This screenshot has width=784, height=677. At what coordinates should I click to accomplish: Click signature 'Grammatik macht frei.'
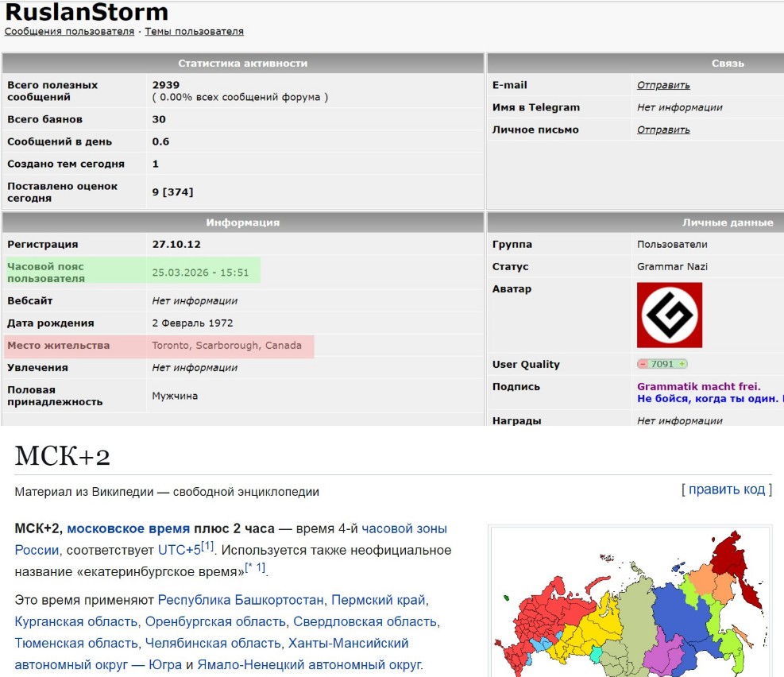click(698, 386)
